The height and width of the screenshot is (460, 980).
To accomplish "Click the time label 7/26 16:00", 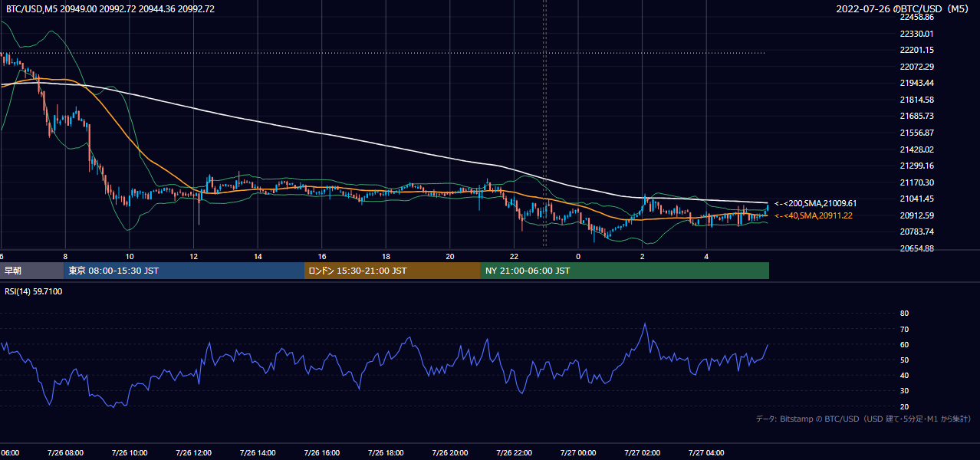I will tap(321, 453).
